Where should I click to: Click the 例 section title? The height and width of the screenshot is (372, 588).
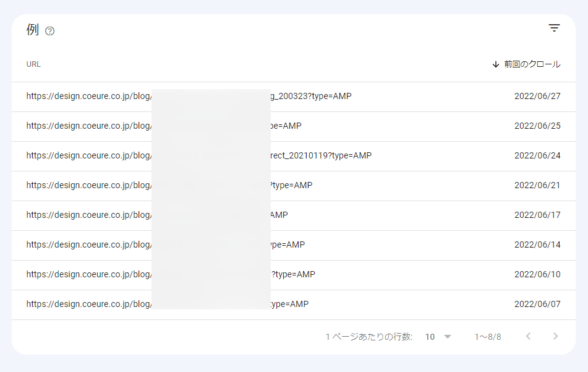32,30
